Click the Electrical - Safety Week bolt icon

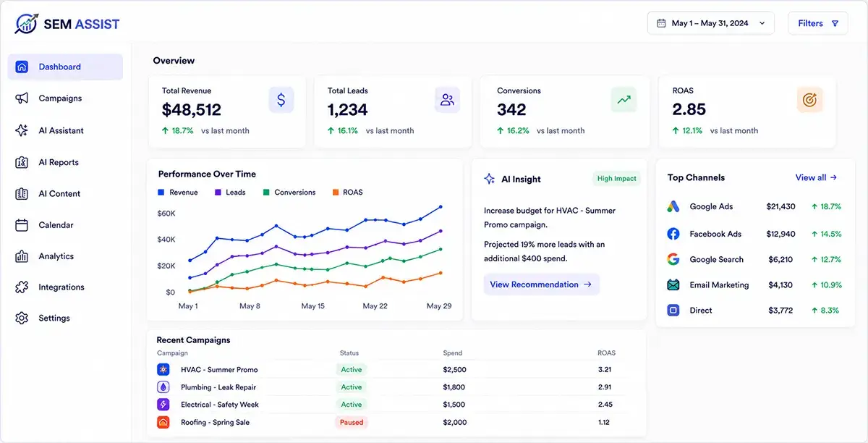[x=163, y=405]
